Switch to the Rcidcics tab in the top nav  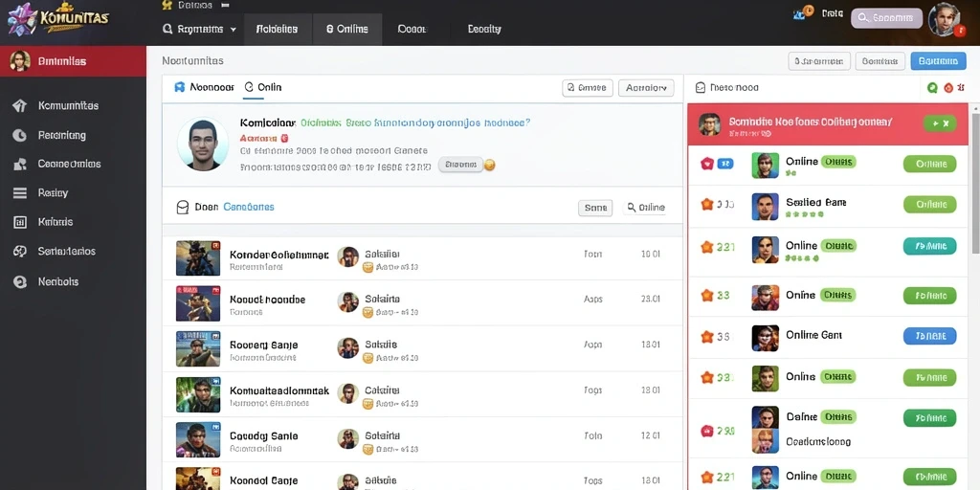coord(277,29)
